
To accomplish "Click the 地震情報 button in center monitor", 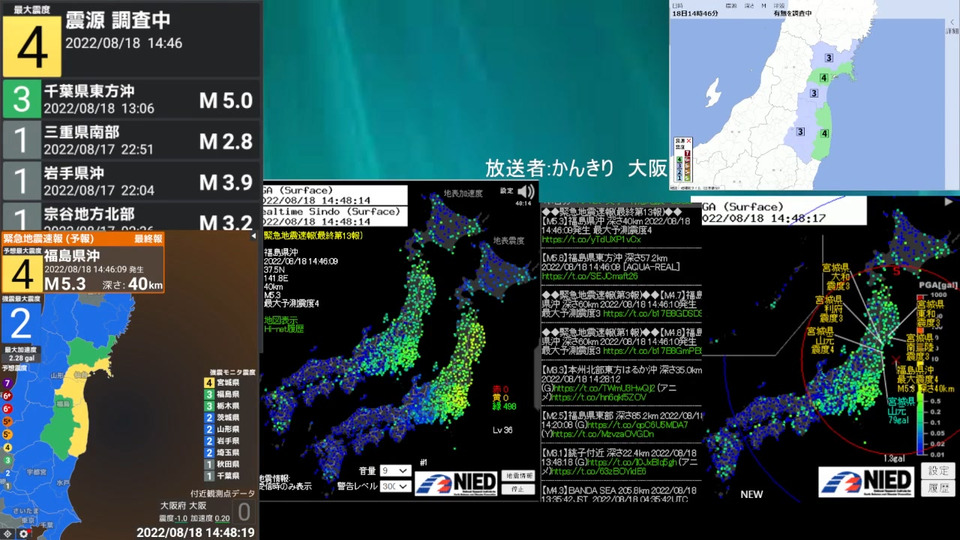I will (519, 476).
